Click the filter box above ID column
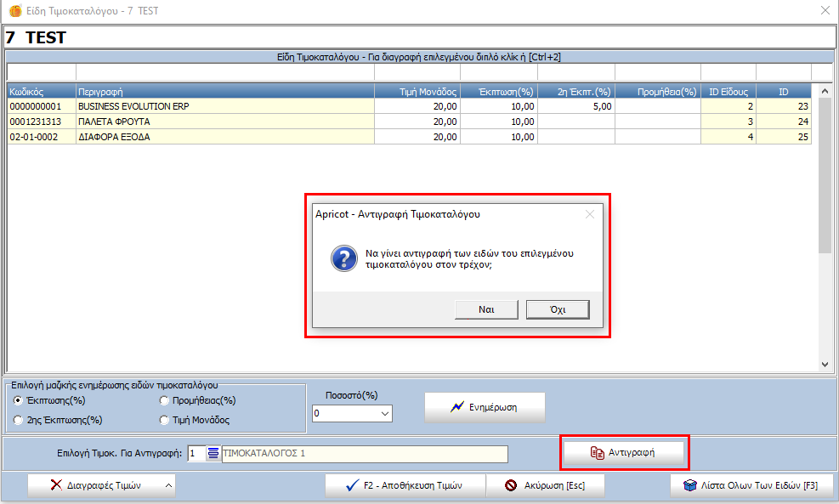 (x=784, y=71)
